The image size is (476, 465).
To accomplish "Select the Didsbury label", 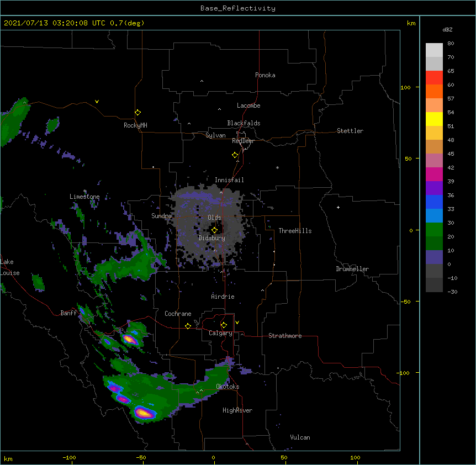I will [x=211, y=238].
